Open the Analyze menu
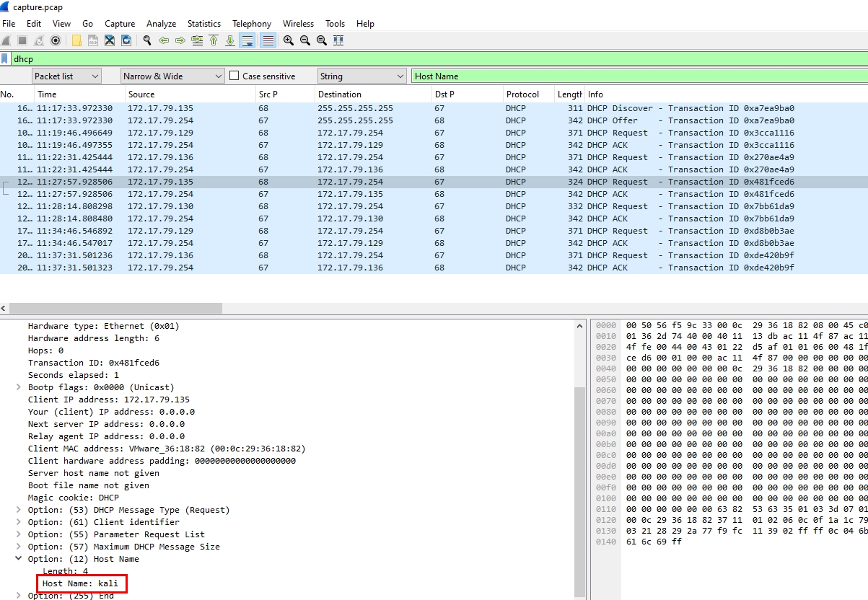 [161, 24]
